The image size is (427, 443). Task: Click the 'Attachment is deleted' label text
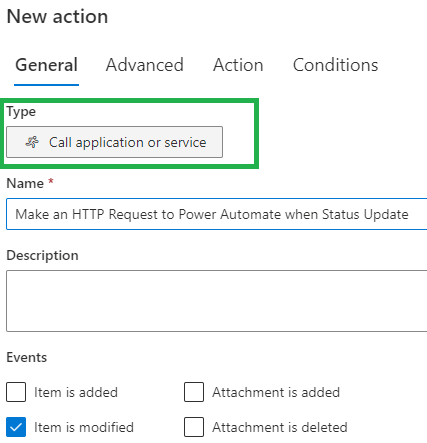280,427
